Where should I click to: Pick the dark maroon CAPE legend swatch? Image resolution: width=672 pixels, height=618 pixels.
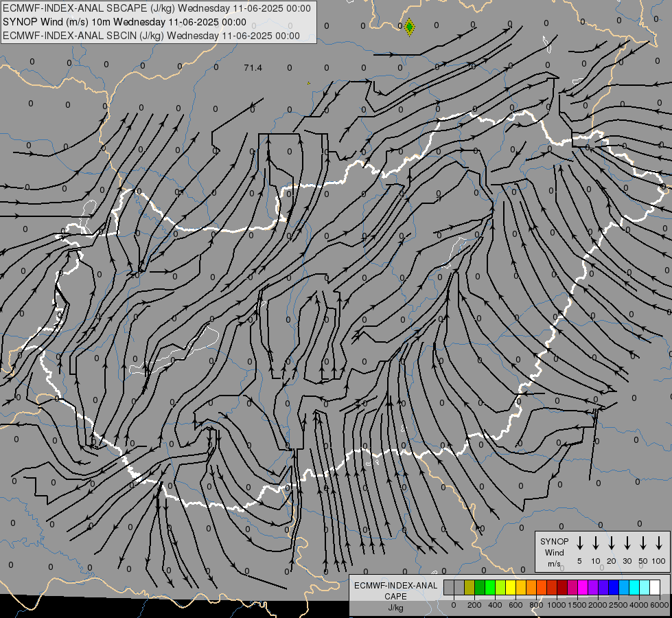pyautogui.click(x=563, y=588)
